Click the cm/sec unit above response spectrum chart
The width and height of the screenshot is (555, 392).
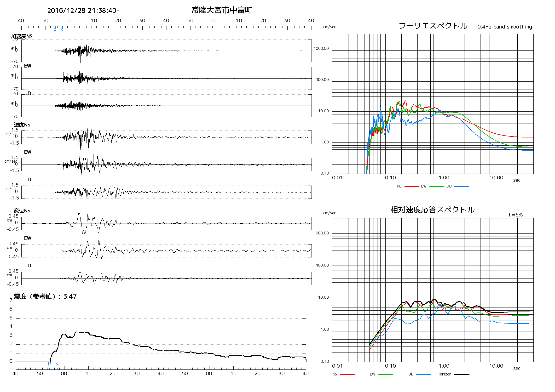(x=330, y=213)
